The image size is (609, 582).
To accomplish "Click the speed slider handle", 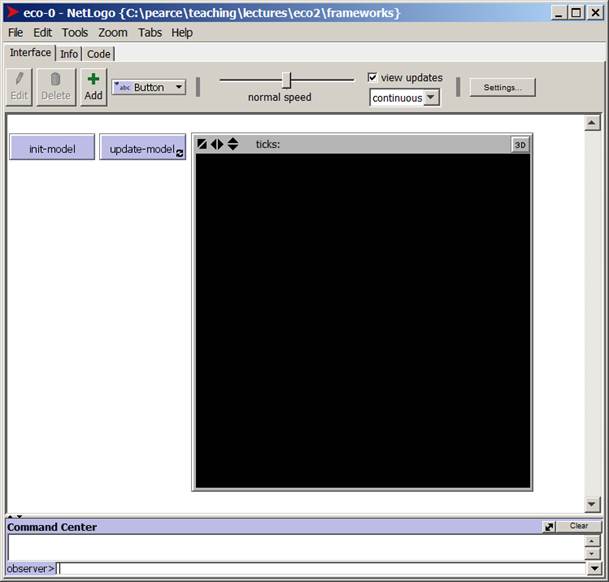I will (x=287, y=80).
